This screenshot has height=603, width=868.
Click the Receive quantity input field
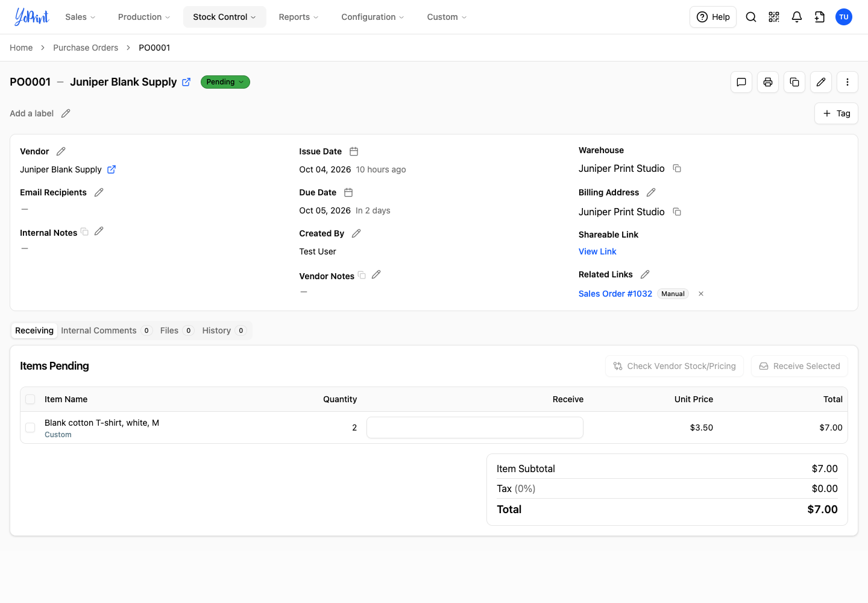coord(475,428)
